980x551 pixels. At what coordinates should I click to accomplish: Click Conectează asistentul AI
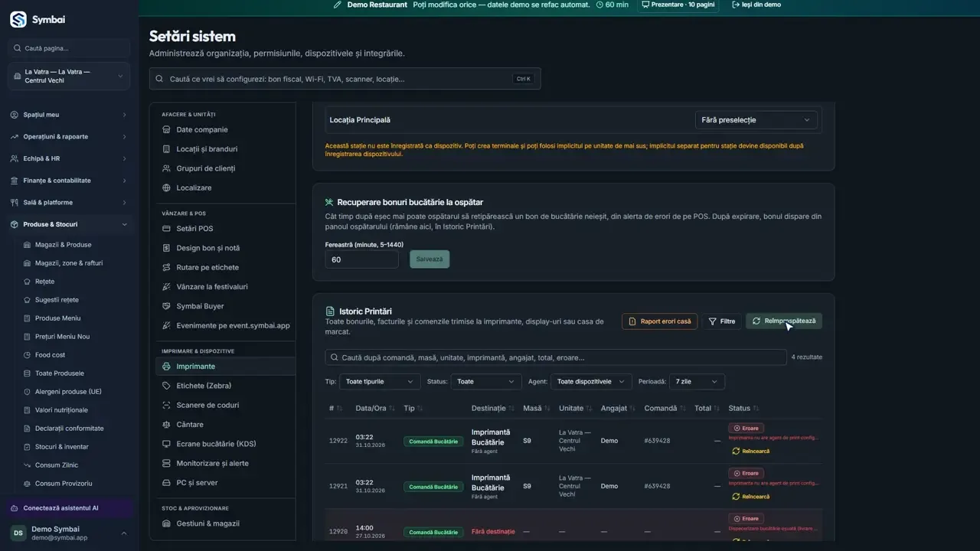click(x=69, y=508)
